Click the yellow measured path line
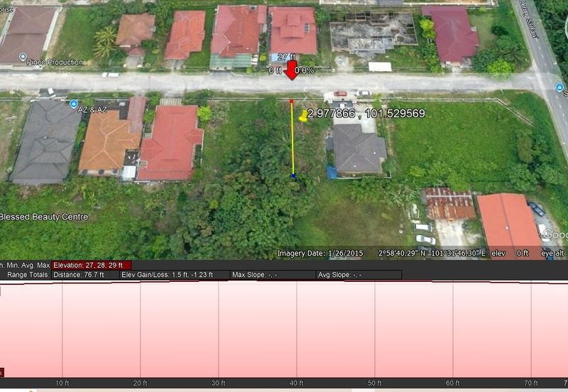Screen dimensions: 568x392 point(293,142)
